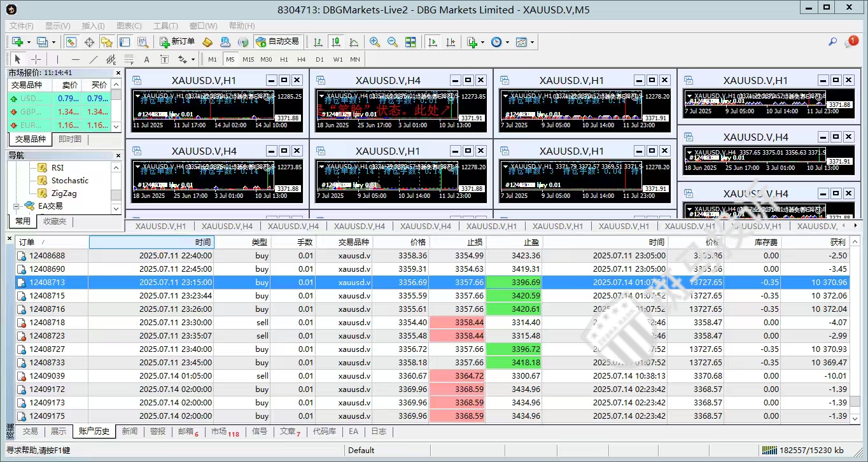
Task: Toggle the Navigator star-folder icon
Action: click(106, 42)
